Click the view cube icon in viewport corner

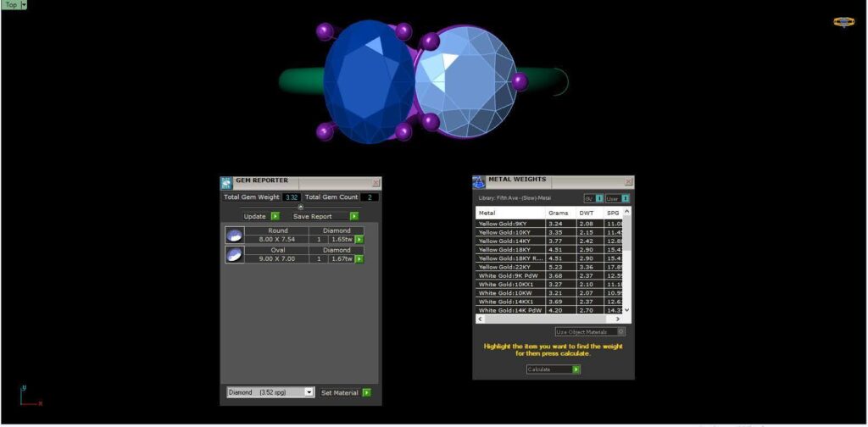(x=843, y=22)
